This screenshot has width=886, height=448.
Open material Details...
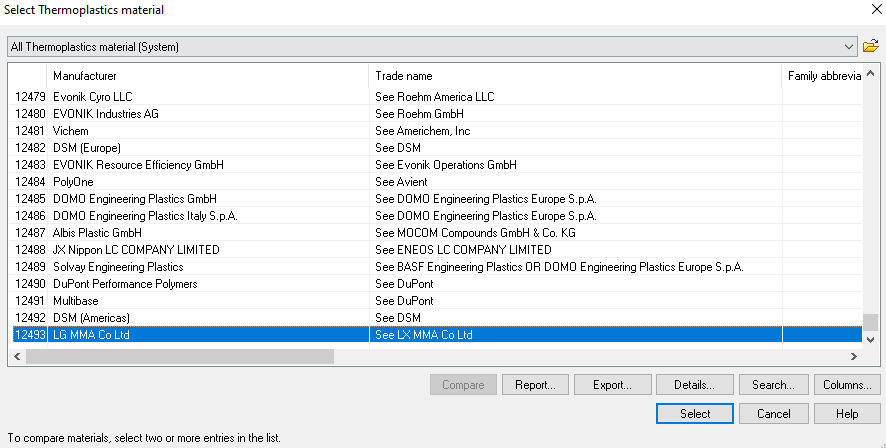click(x=694, y=385)
